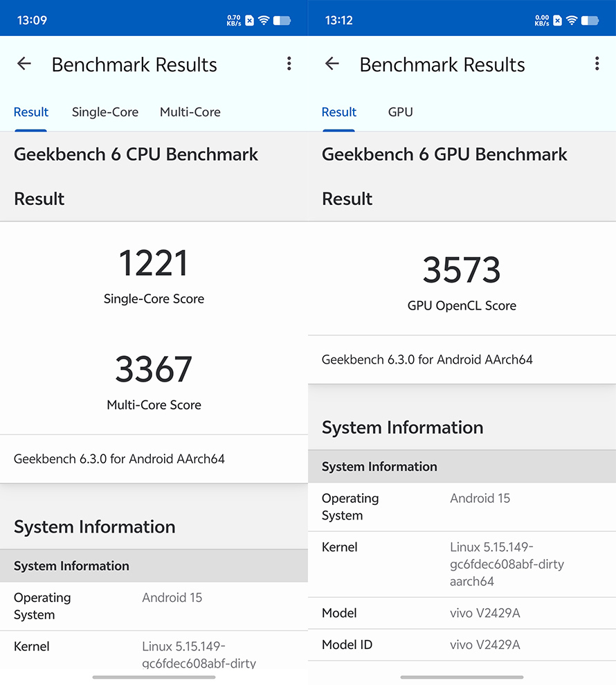Open the GPU tab

point(401,112)
